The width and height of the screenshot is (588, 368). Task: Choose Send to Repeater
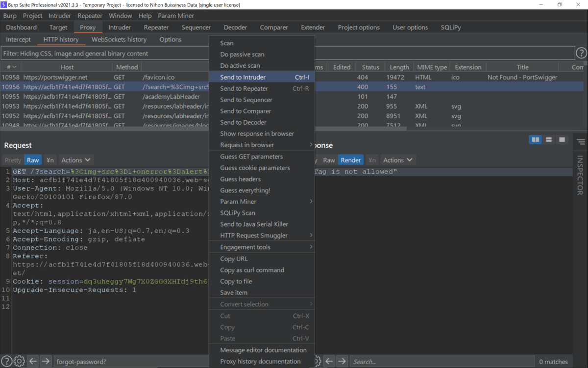[262, 88]
